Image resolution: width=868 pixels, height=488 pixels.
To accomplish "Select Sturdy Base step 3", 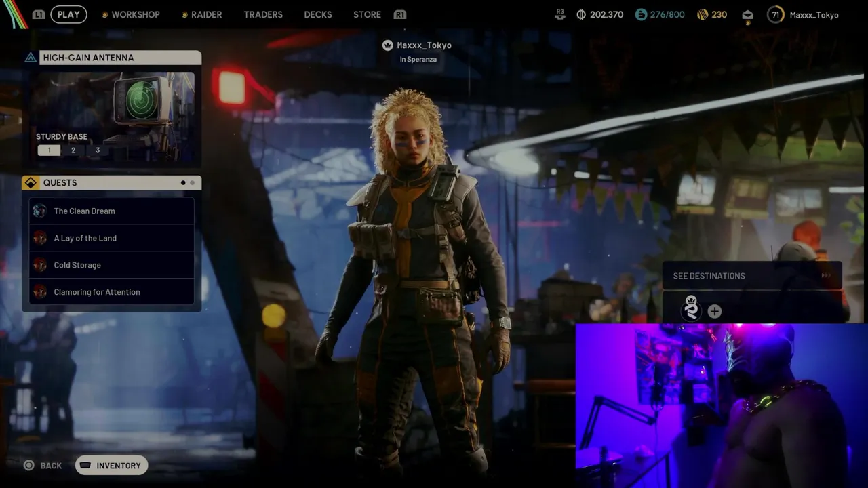I will click(98, 150).
